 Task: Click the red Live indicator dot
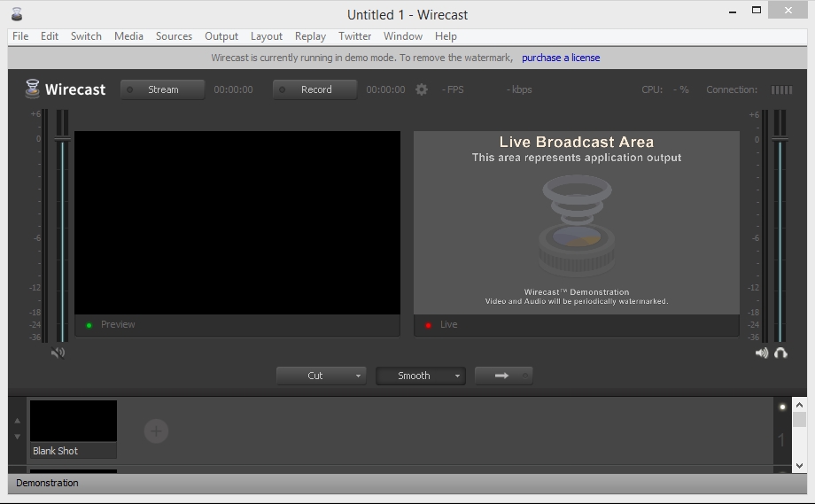coord(428,325)
